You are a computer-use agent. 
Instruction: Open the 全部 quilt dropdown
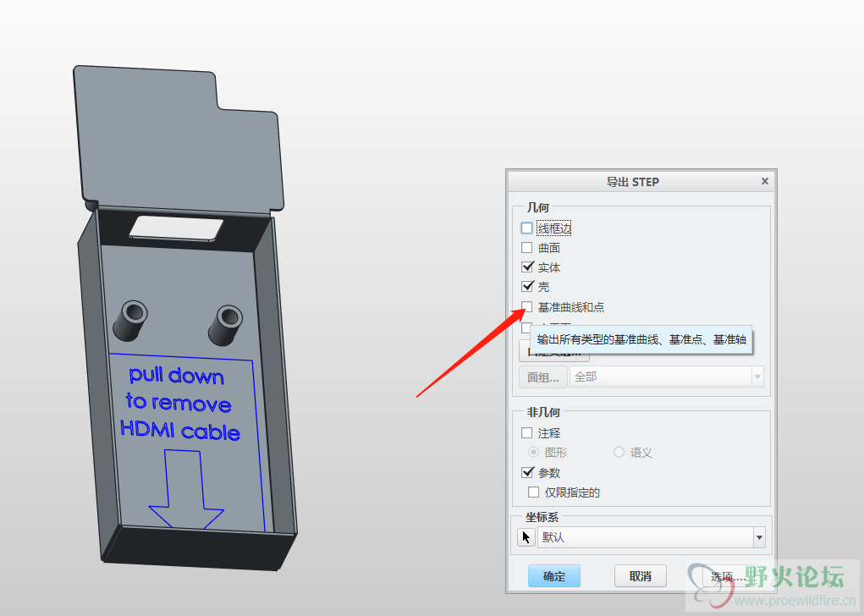point(757,377)
